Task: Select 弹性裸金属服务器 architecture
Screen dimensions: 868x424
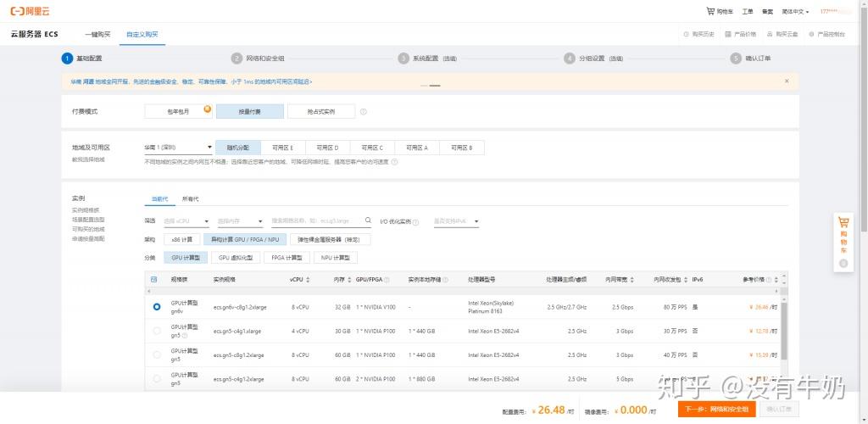Action: click(x=330, y=240)
